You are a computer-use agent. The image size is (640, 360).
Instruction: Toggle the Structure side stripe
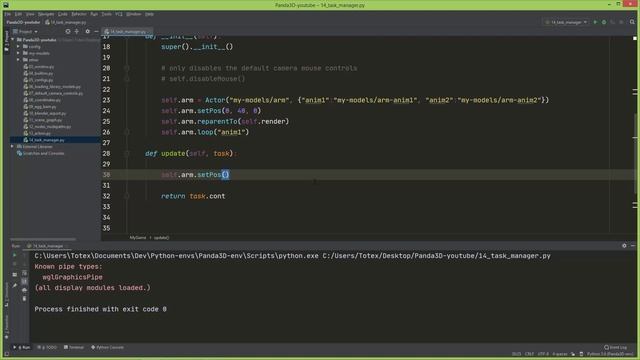coord(6,294)
